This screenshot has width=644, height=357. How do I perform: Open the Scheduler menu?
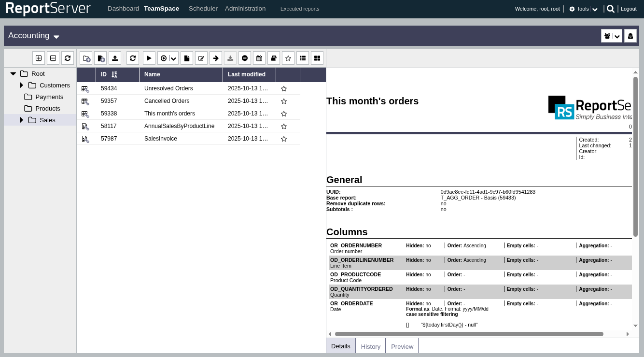[203, 9]
